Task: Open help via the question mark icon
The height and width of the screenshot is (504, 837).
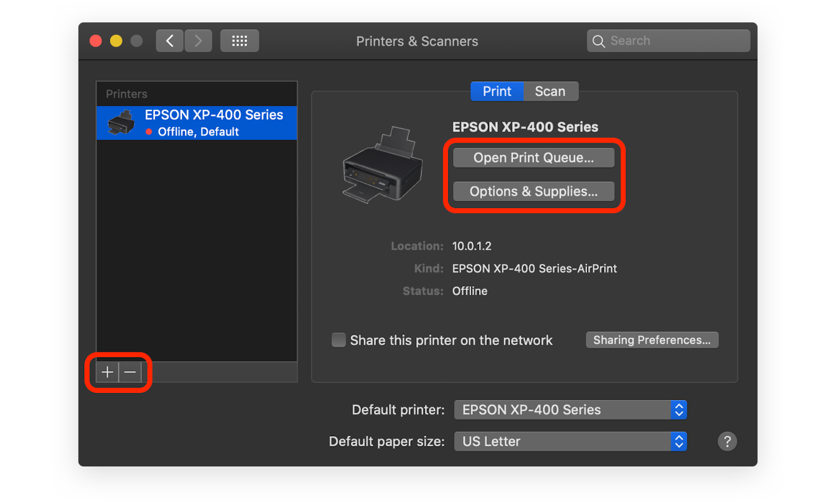Action: [x=727, y=441]
